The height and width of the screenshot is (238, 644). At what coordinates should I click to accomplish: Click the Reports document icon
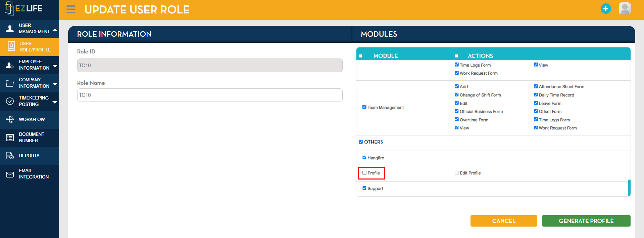10,156
